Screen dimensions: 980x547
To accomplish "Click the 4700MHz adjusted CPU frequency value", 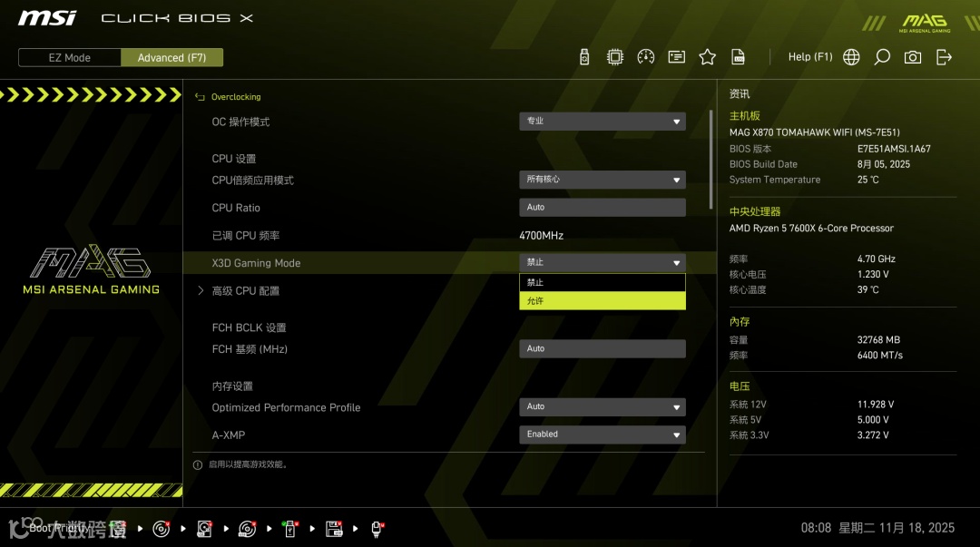I will coord(541,236).
